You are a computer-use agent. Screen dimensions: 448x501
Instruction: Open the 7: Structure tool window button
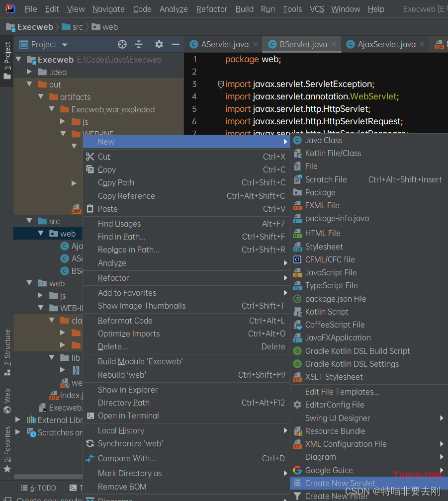tap(7, 352)
